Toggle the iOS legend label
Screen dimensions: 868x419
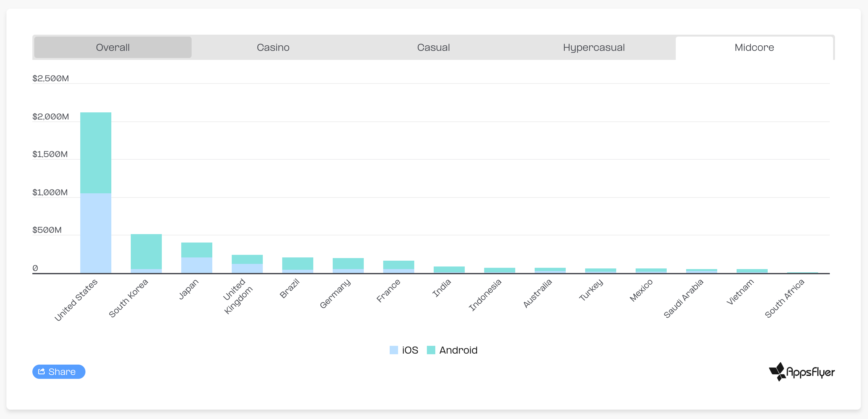point(410,350)
